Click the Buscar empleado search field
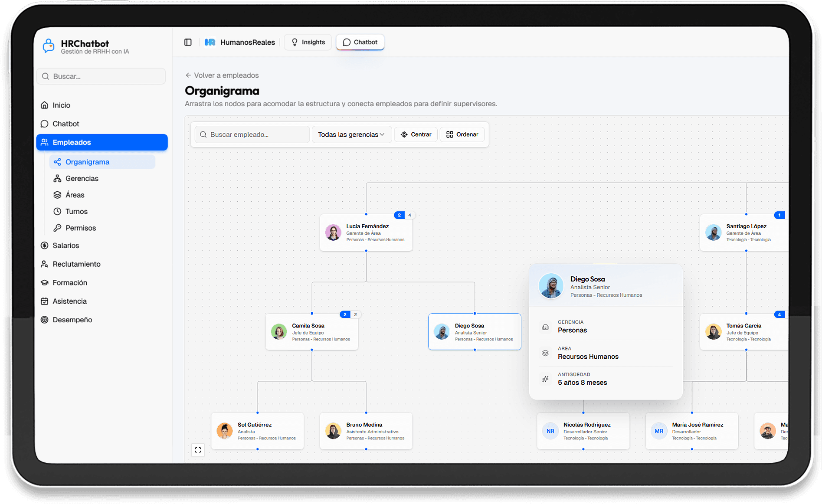 pos(252,134)
